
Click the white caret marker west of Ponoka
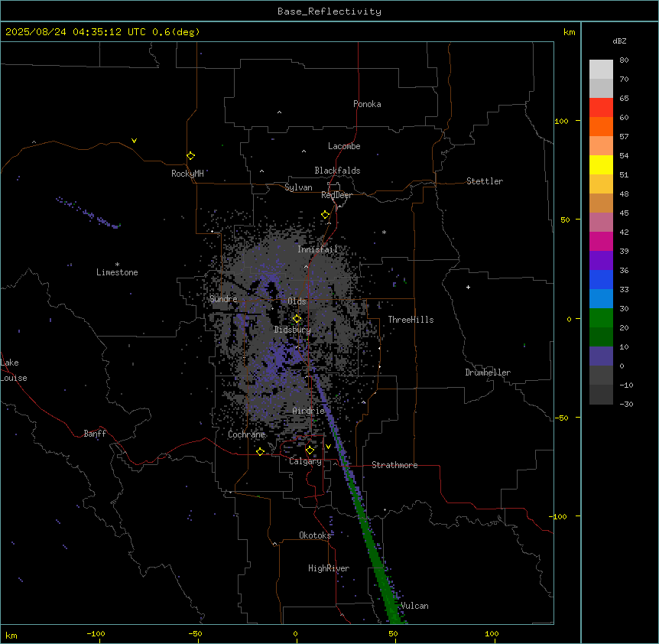[x=280, y=112]
